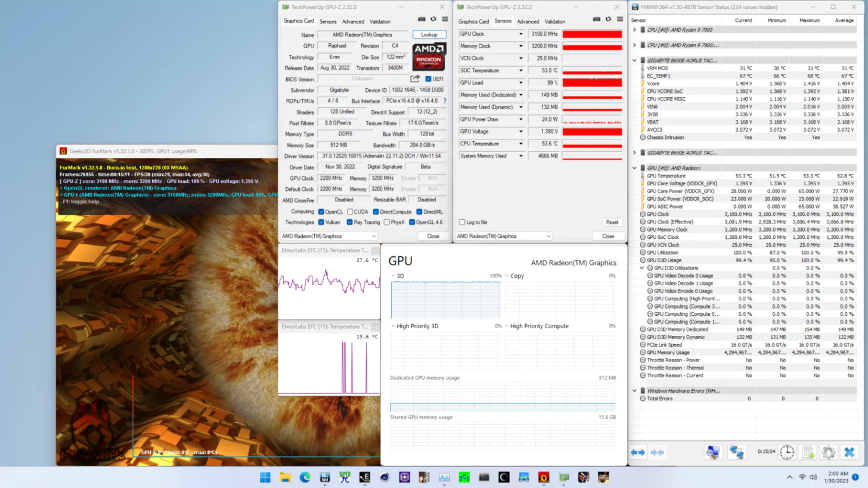This screenshot has width=868, height=488.
Task: Click the refresh icon in GPU-Z Sensors window
Action: (x=608, y=20)
